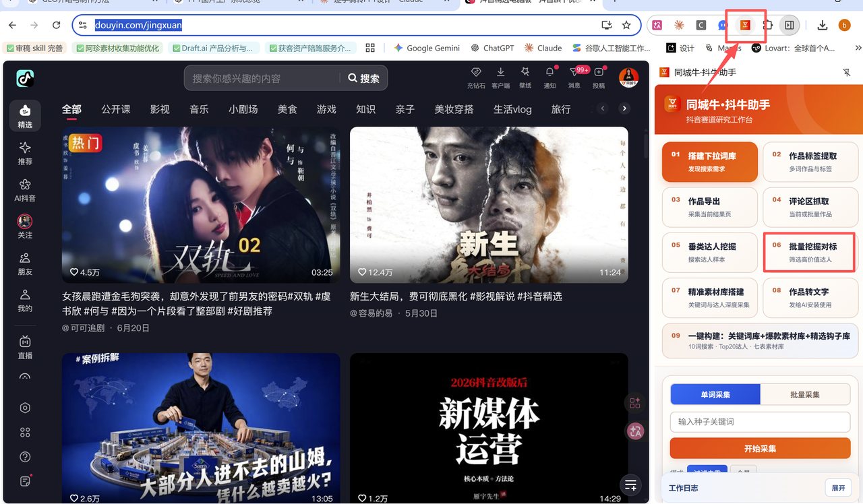Image resolution: width=863 pixels, height=504 pixels.
Task: Open Chrome downloads icon
Action: pos(822,25)
